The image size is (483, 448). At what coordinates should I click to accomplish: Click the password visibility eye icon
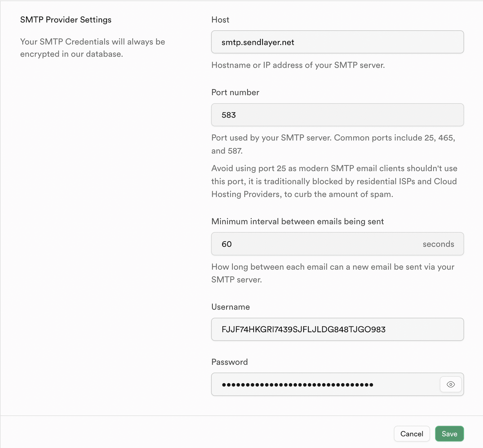[x=450, y=384]
